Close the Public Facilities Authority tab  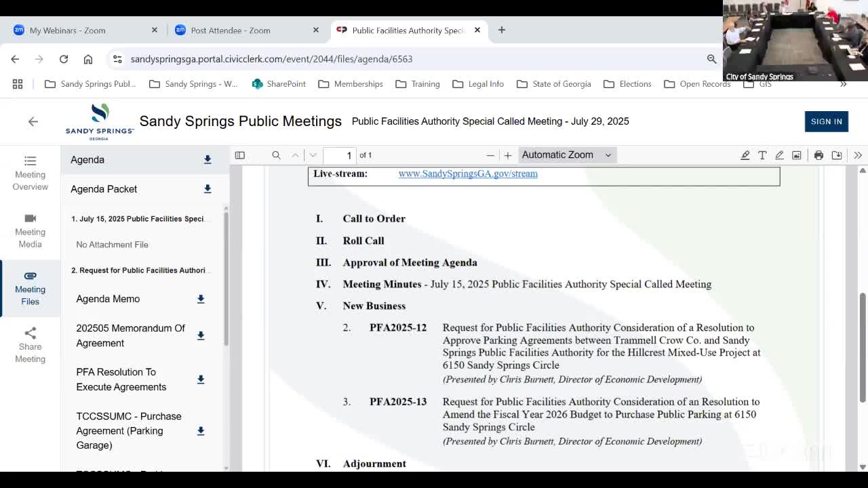coord(477,30)
